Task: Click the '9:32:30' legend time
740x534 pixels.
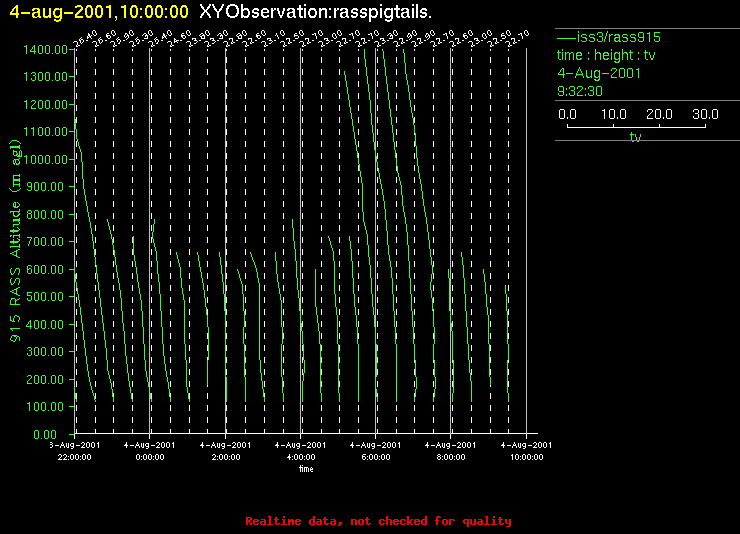Action: (580, 91)
